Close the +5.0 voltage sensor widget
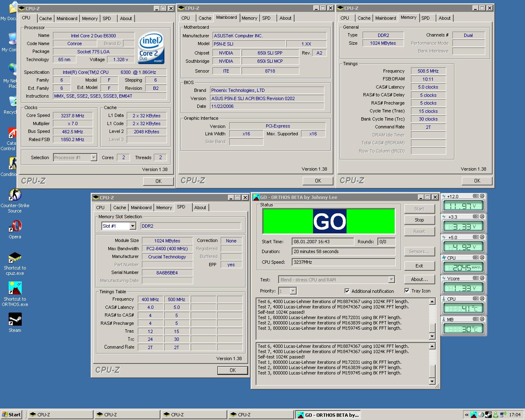Screen dimensions: 525x420 click(x=482, y=237)
